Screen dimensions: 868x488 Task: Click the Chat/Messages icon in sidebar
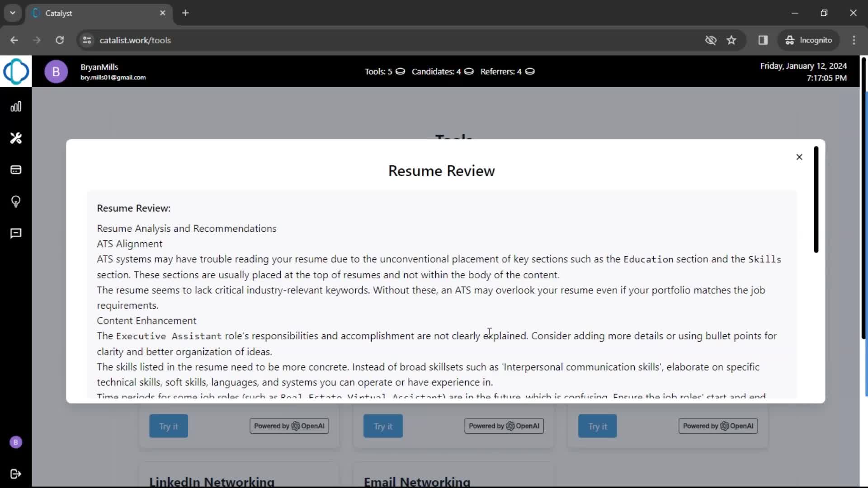pyautogui.click(x=16, y=233)
